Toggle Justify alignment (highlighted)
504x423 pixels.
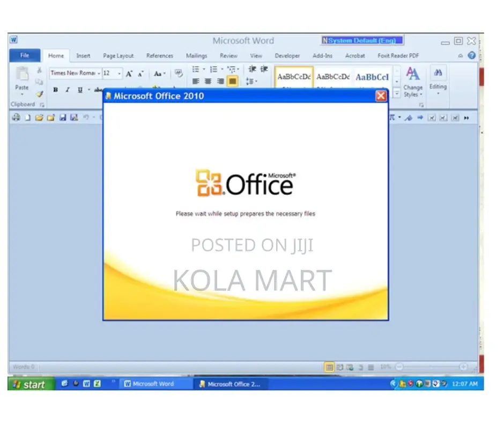tap(232, 81)
